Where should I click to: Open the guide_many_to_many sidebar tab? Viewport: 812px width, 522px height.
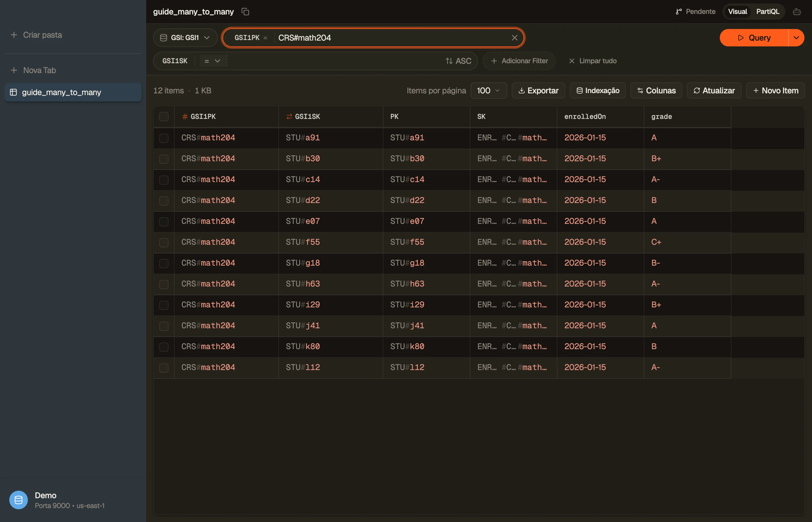pos(73,92)
